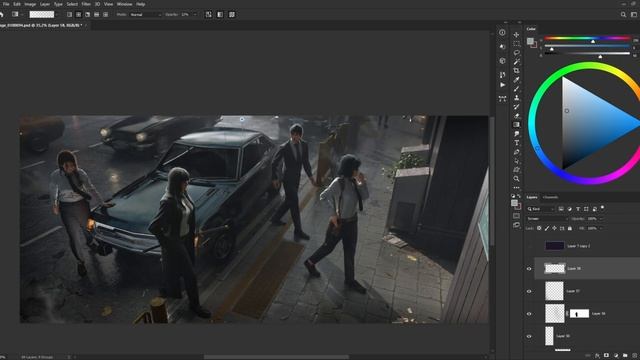Open the gradient Opacity dropdown in options bar
This screenshot has width=640, height=360.
click(x=195, y=15)
